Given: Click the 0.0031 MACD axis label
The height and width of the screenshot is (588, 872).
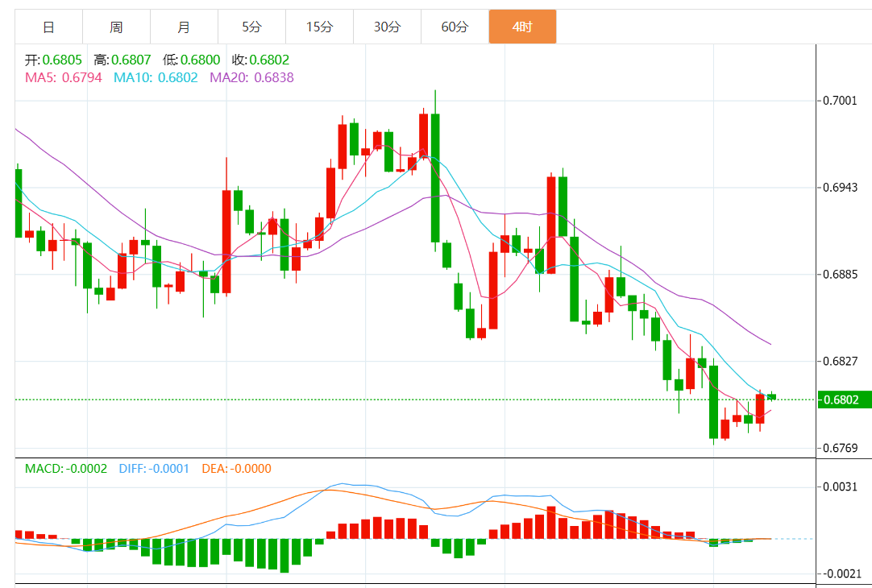Looking at the screenshot, I should pos(840,487).
